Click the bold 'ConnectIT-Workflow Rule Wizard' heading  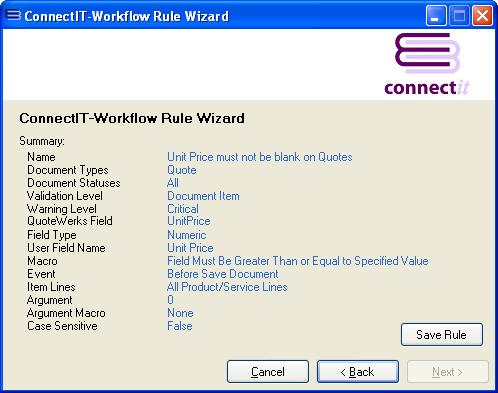point(132,118)
